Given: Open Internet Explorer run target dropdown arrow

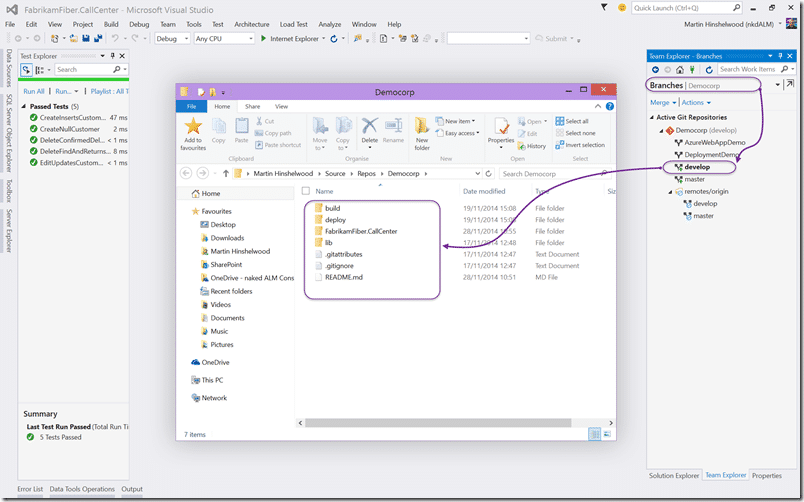Looking at the screenshot, I should (324, 38).
